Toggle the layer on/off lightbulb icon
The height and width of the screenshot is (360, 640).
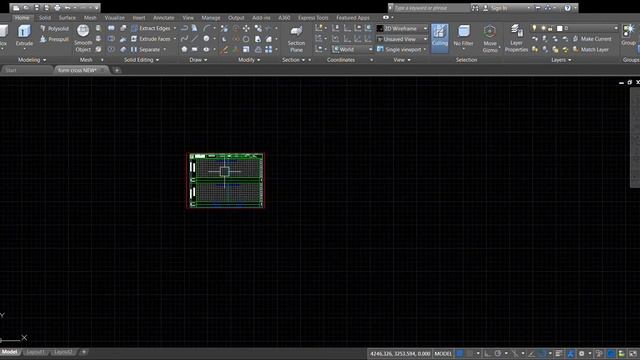[534, 28]
